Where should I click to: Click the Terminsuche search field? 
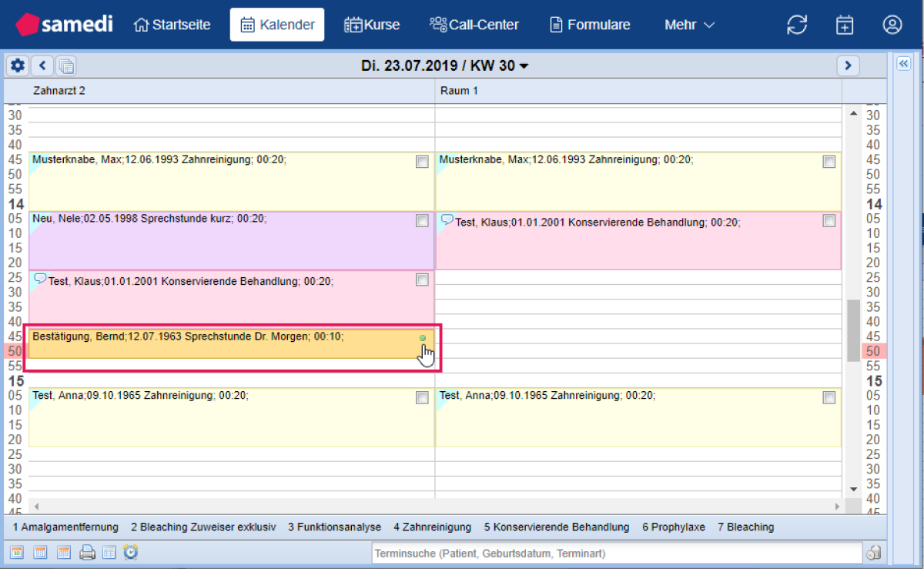(x=616, y=553)
